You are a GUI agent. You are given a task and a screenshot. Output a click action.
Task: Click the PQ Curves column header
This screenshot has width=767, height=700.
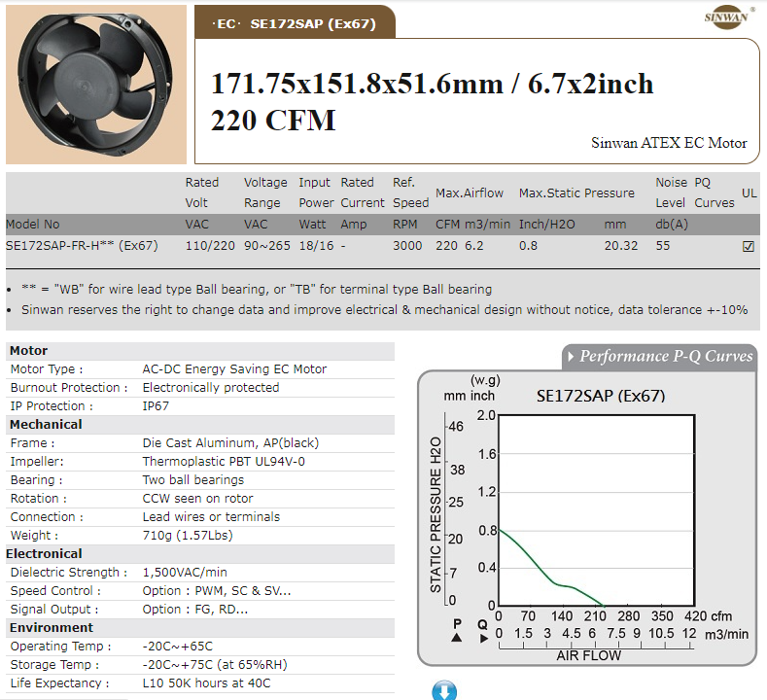(714, 192)
